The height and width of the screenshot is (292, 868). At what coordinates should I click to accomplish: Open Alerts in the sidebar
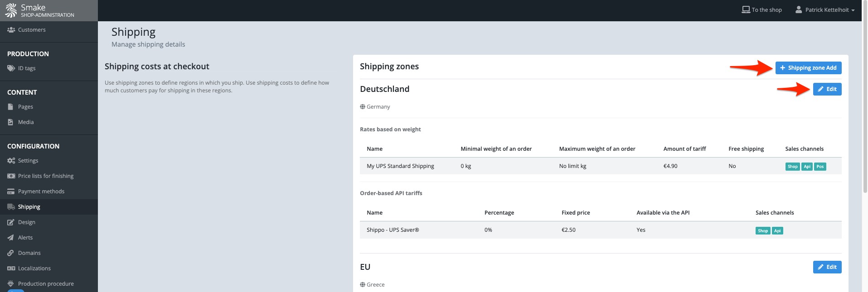[49, 238]
